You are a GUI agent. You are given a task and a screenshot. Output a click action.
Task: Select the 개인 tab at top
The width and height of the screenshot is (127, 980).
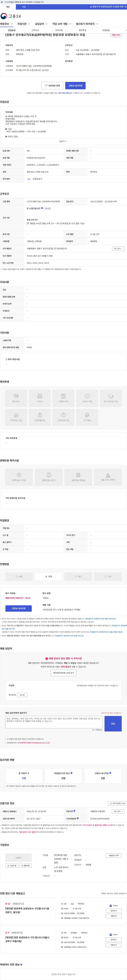click(x=8, y=7)
